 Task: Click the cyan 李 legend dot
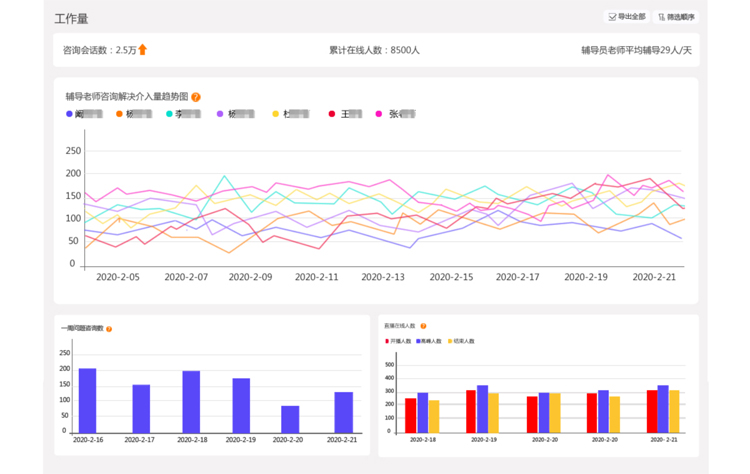(170, 115)
